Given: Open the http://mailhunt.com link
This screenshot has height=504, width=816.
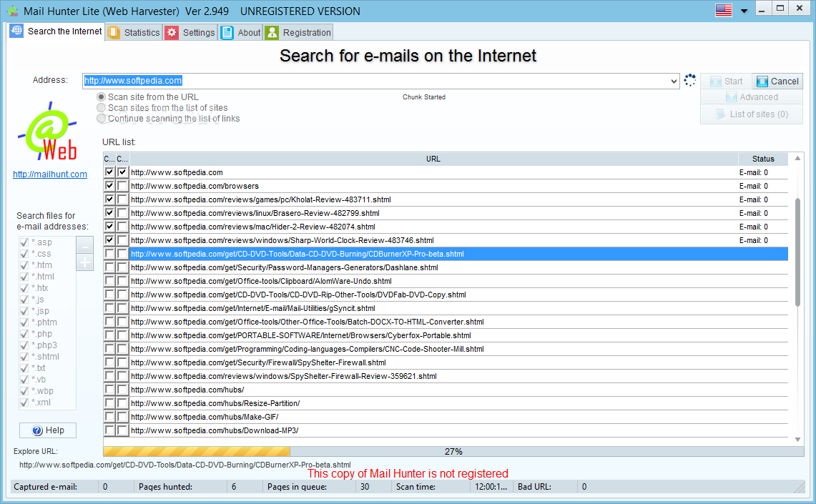Looking at the screenshot, I should tap(50, 174).
